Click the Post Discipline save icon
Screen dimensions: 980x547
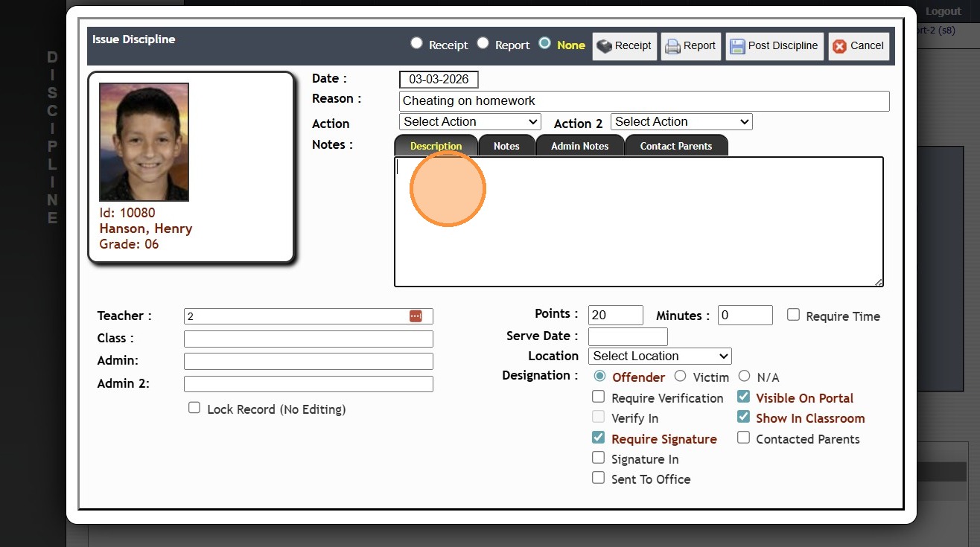(x=774, y=46)
